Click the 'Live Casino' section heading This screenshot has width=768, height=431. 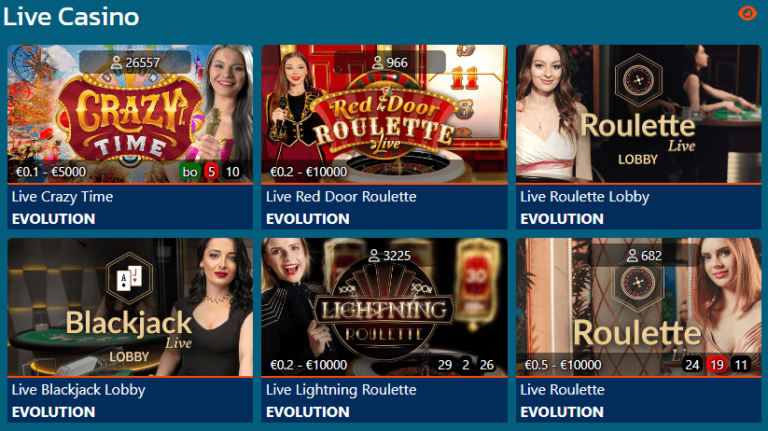click(x=71, y=16)
